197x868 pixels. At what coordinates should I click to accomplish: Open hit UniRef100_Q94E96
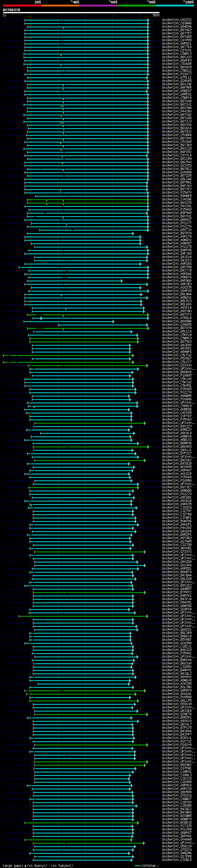(177, 26)
